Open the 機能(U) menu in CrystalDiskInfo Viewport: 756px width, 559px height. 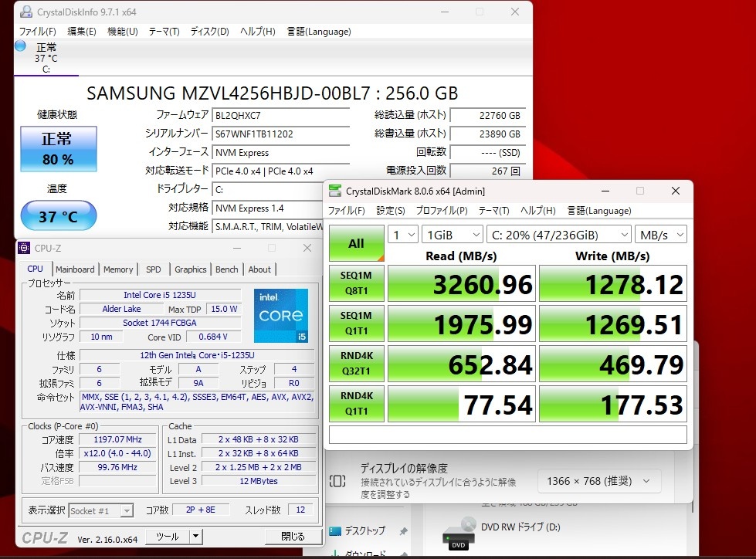[123, 32]
